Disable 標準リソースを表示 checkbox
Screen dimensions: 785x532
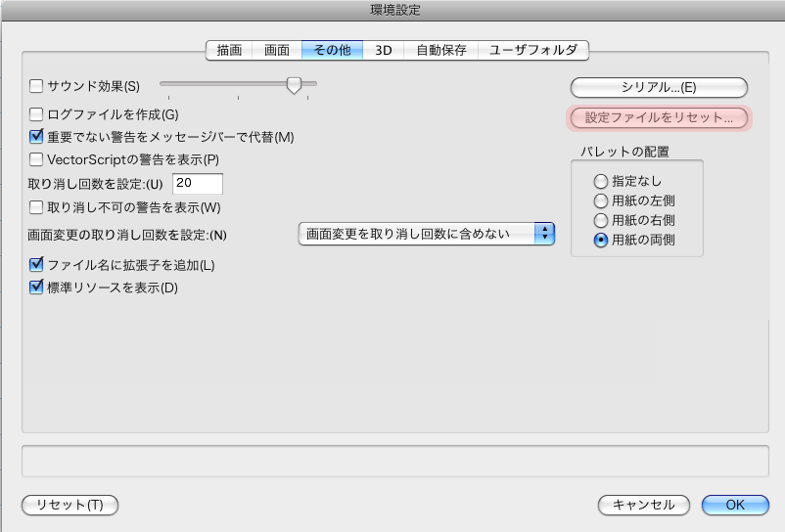click(37, 288)
